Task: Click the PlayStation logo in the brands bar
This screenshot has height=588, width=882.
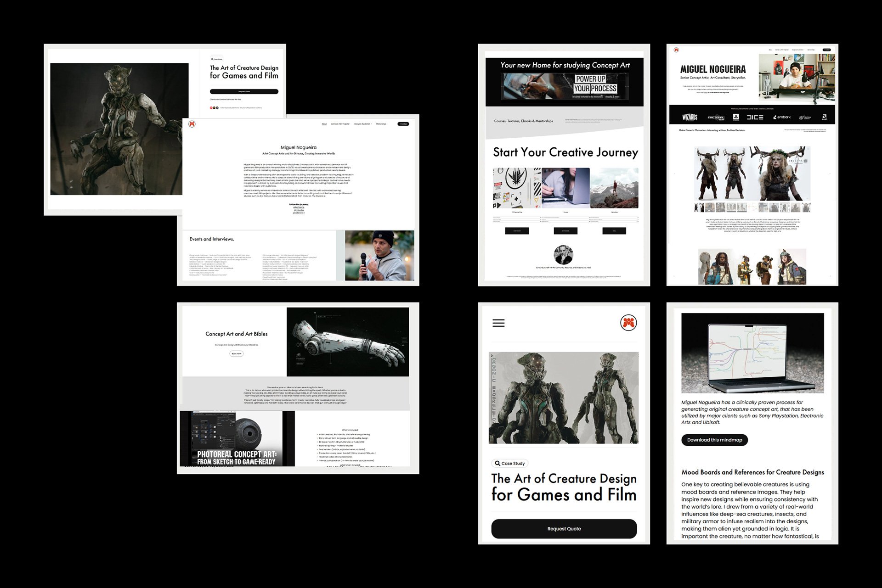Action: (x=736, y=118)
